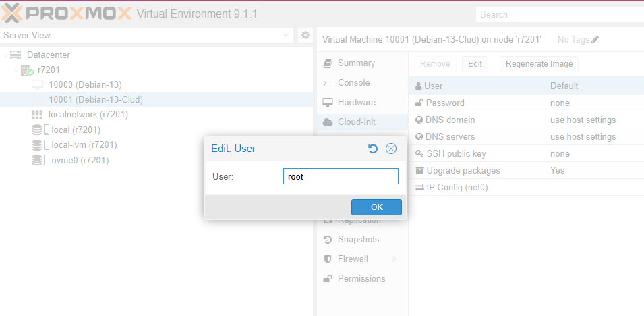This screenshot has height=316, width=644.
Task: Click the Regenerate Image button
Action: click(x=539, y=64)
